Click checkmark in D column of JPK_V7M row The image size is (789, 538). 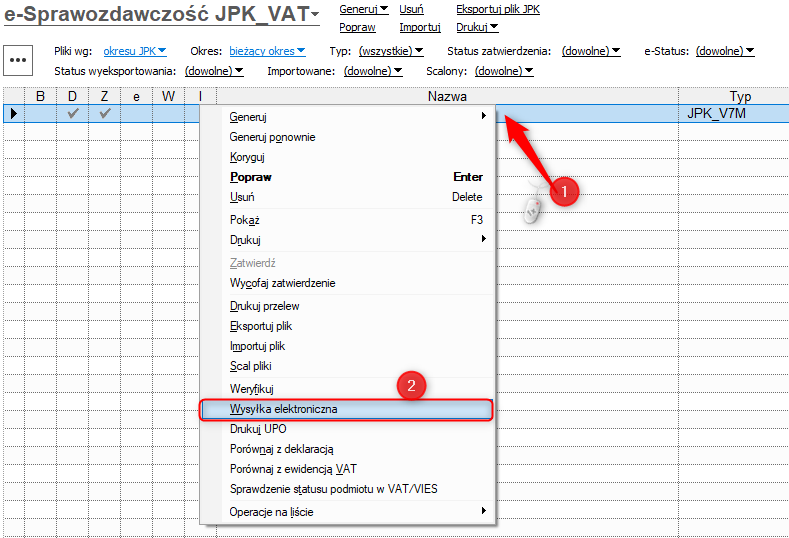point(73,114)
